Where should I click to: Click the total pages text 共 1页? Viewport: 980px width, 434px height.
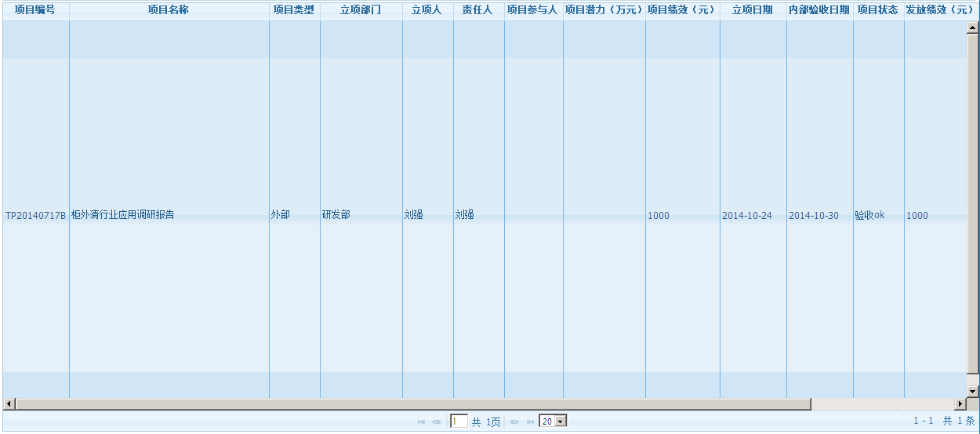click(486, 421)
